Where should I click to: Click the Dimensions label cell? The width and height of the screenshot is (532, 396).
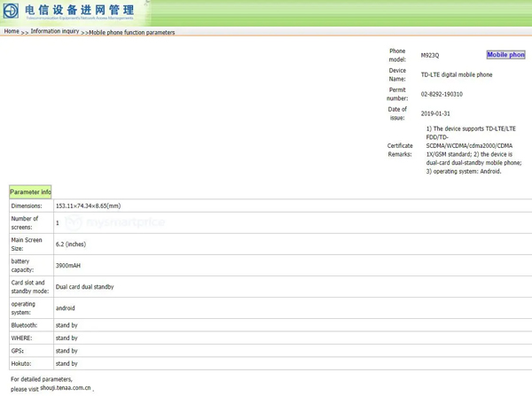coord(31,206)
